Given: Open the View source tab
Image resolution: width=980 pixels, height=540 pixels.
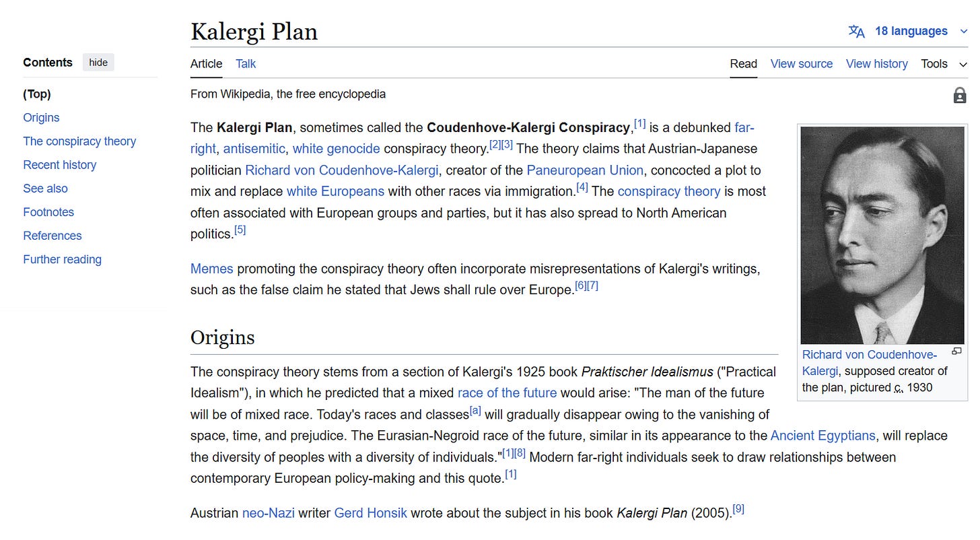Looking at the screenshot, I should coord(802,64).
